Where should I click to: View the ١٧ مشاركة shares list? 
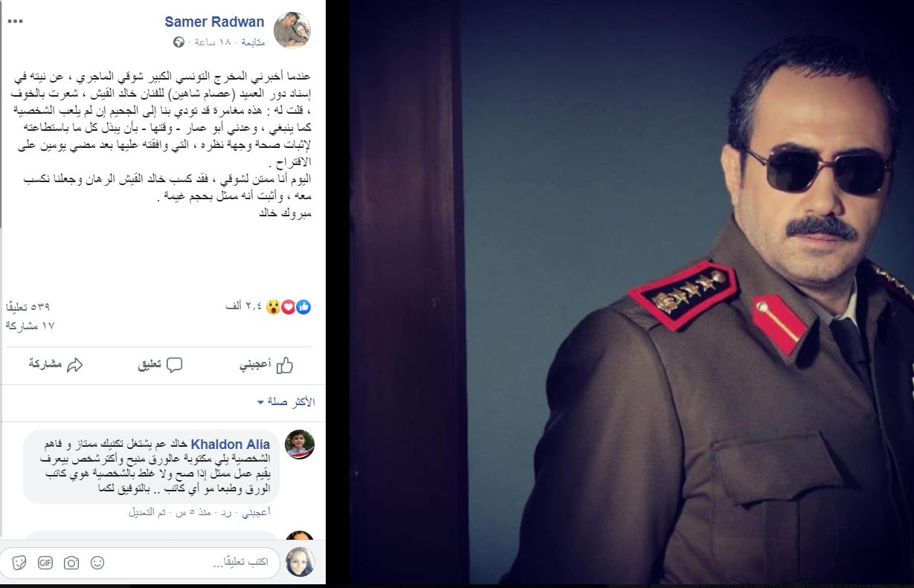[30, 326]
